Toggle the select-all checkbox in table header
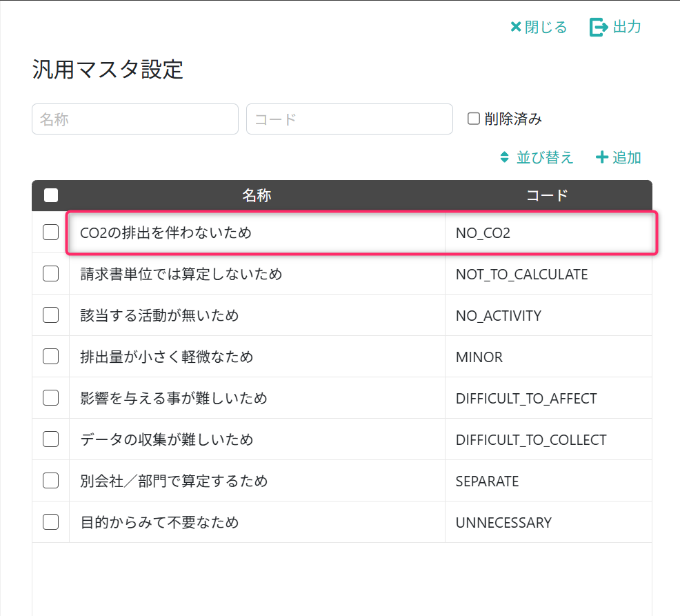The width and height of the screenshot is (680, 616). point(51,195)
